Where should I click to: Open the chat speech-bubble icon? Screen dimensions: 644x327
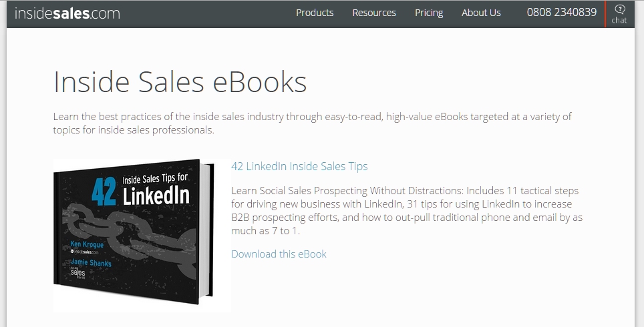[x=619, y=9]
